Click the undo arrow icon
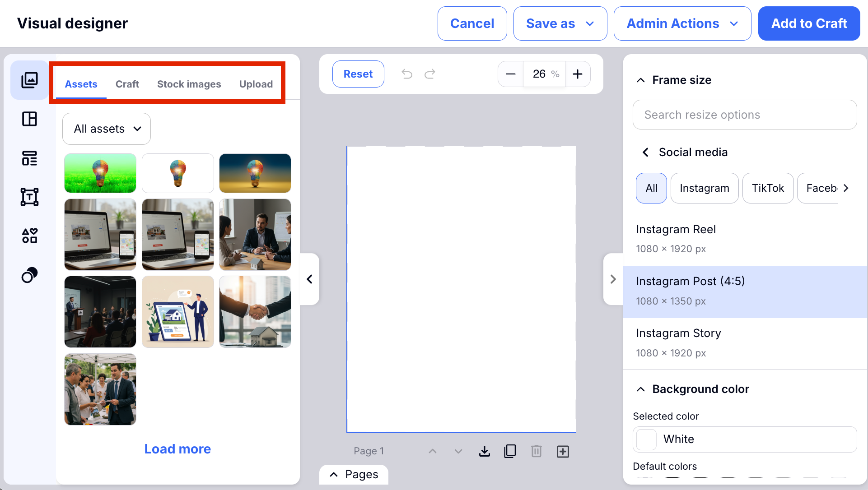This screenshot has height=490, width=868. (x=407, y=74)
